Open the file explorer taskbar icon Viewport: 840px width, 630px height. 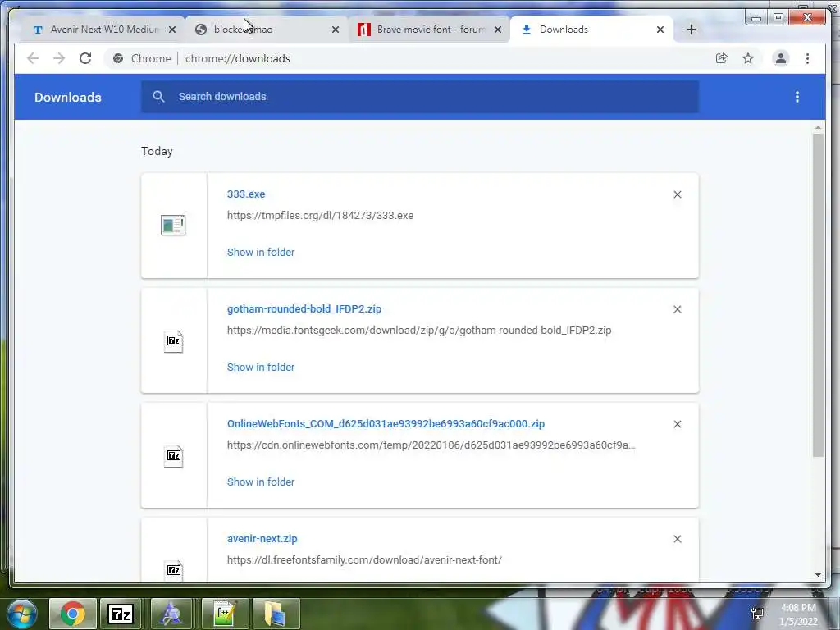coord(275,614)
